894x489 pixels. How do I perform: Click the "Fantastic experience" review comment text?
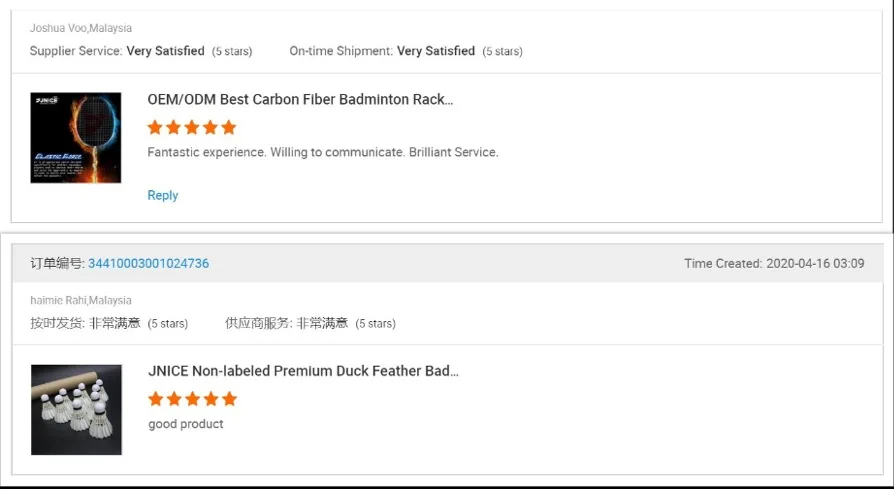click(x=322, y=153)
